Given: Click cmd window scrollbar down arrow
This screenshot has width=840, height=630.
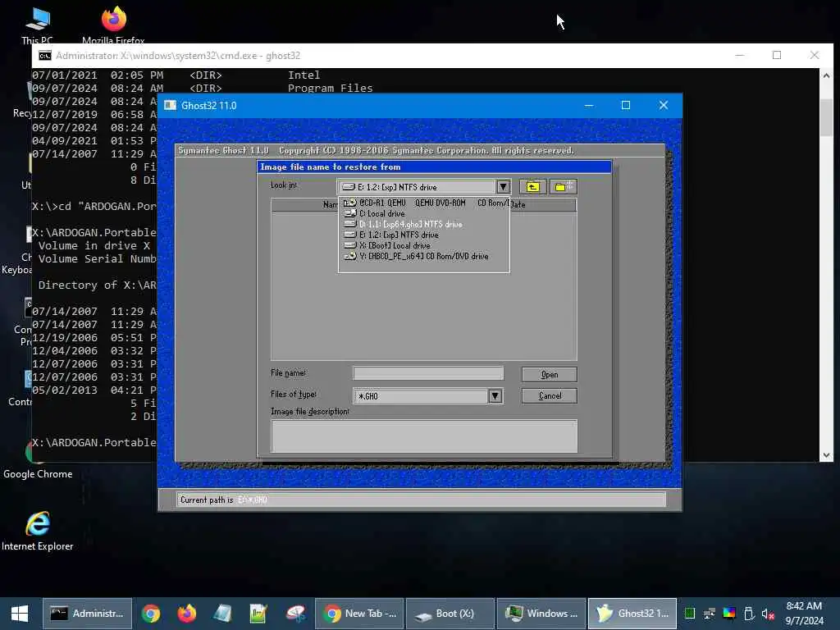Looking at the screenshot, I should [826, 454].
